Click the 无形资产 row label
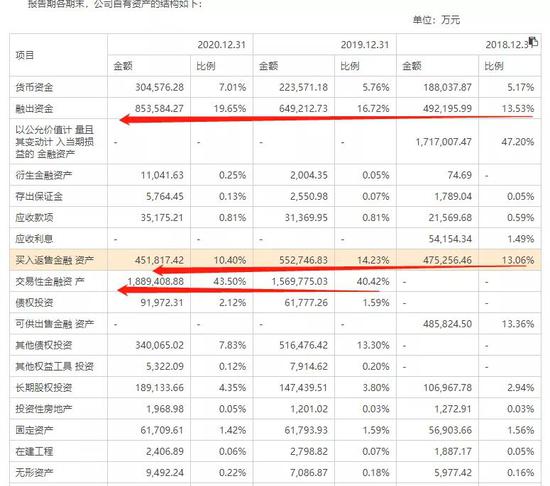 click(x=34, y=473)
